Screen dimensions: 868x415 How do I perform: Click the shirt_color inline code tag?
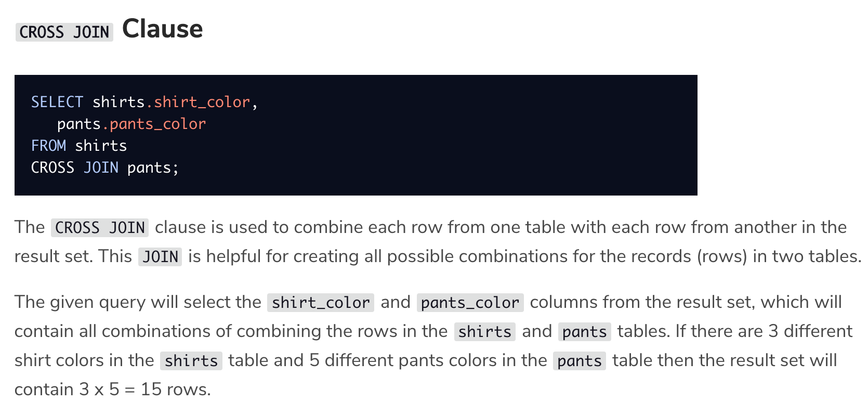[x=321, y=303]
